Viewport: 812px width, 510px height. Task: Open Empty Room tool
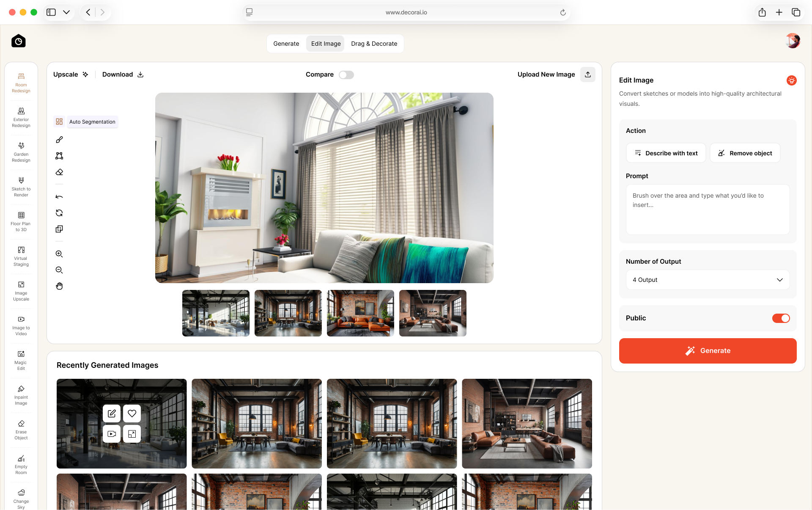pos(21,464)
